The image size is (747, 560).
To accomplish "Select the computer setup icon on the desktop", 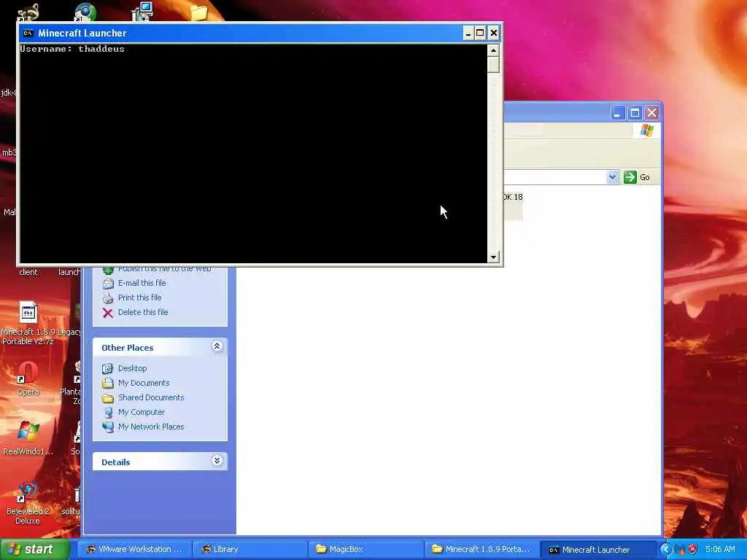I will tap(142, 11).
